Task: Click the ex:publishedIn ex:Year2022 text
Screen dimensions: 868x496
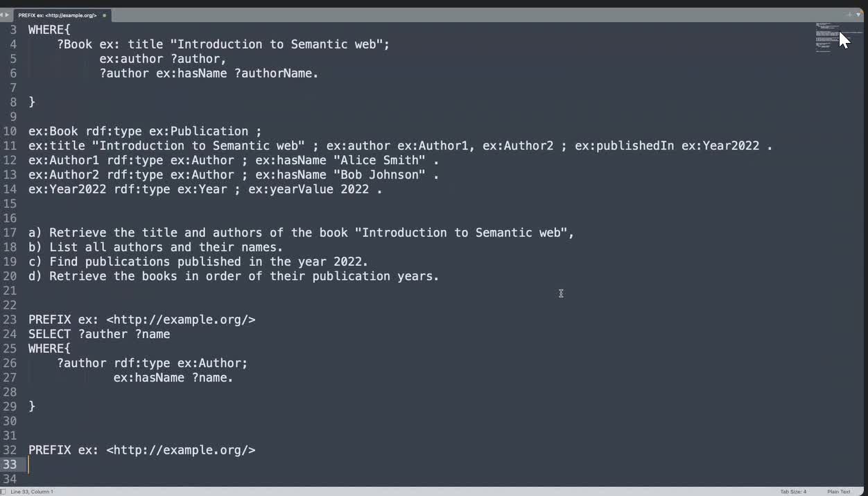Action: [667, 145]
